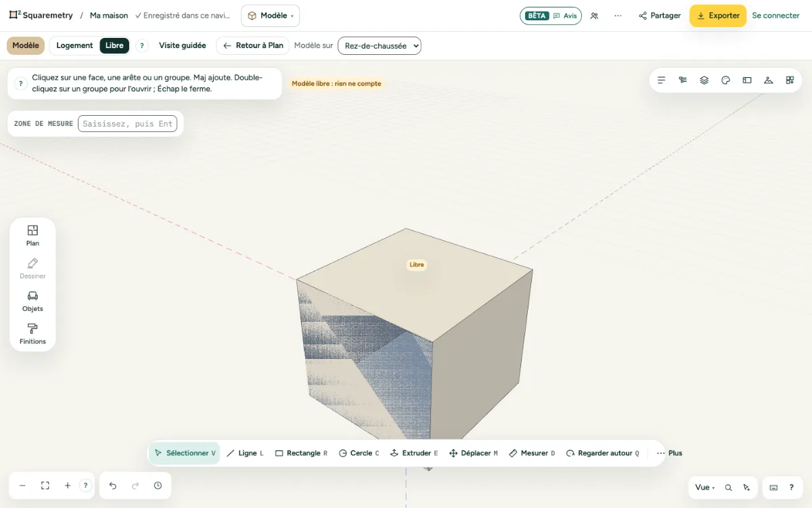Open the Rez-de-chaussée floor dropdown
This screenshot has width=812, height=508.
(x=379, y=46)
